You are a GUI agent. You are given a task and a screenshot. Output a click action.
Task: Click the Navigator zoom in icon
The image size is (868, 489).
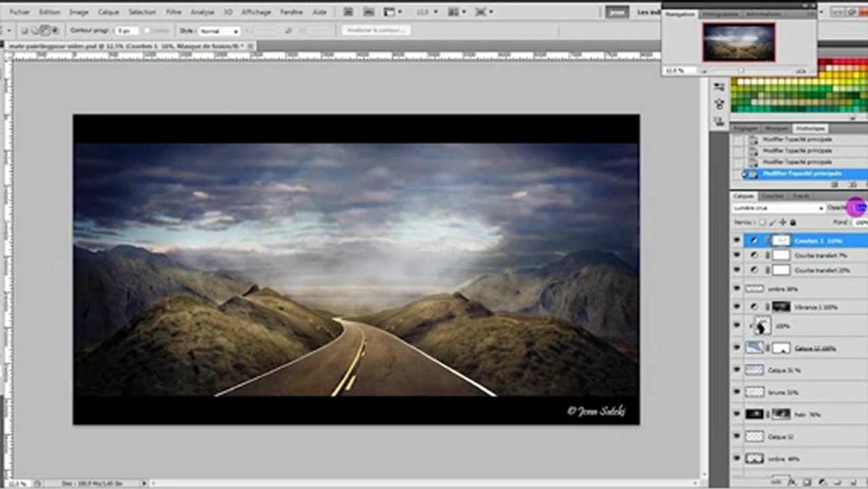pos(801,70)
